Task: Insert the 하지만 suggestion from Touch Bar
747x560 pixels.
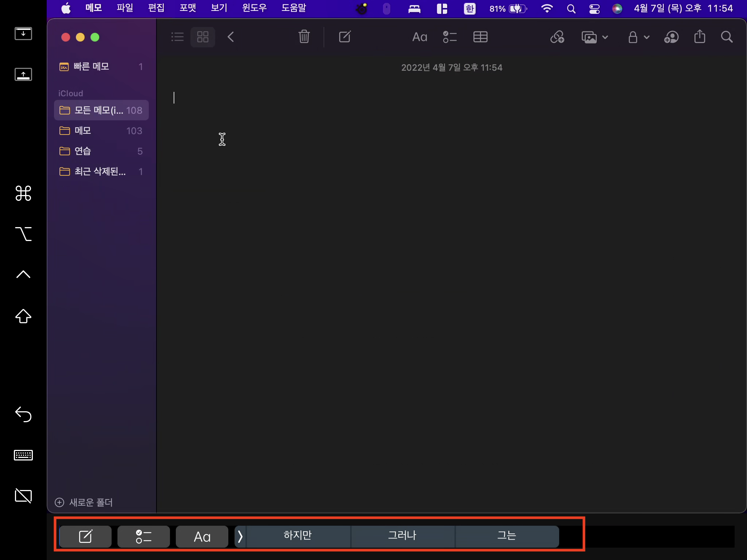Action: point(298,536)
